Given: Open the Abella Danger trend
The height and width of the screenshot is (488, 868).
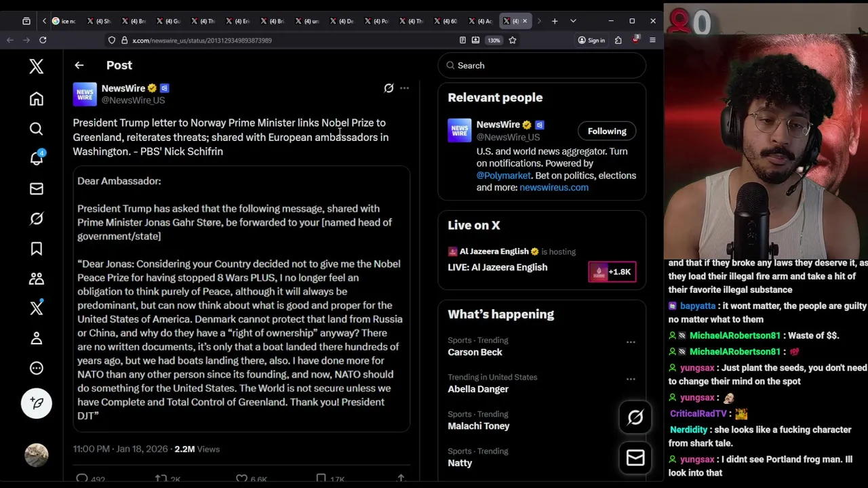Looking at the screenshot, I should click(478, 389).
